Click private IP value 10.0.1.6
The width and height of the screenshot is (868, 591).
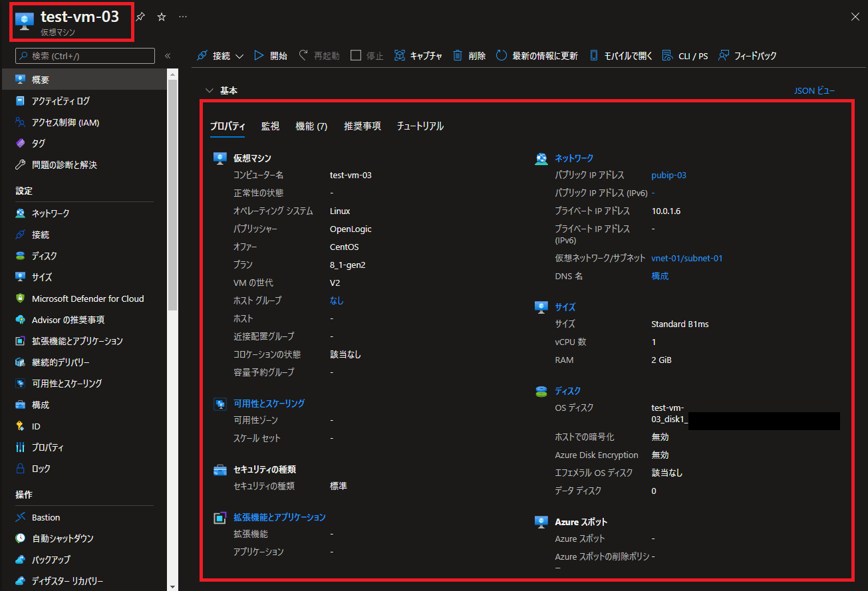pos(666,211)
